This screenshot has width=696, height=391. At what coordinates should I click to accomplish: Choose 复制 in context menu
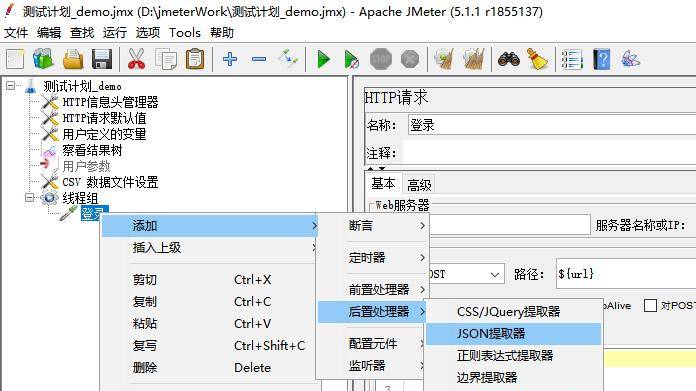tap(210, 302)
